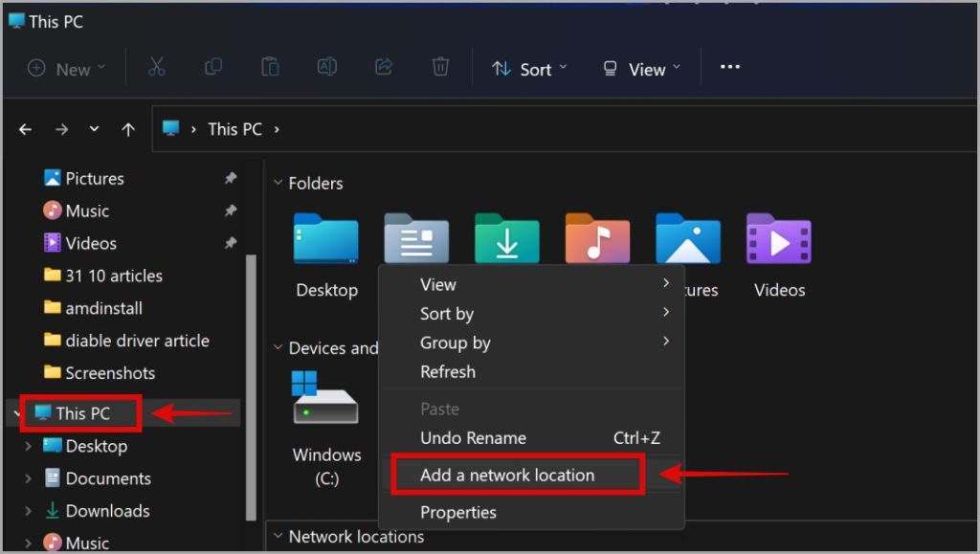Screen dimensions: 980x554
Task: Click the Paste icon in the toolbar
Action: tap(269, 67)
